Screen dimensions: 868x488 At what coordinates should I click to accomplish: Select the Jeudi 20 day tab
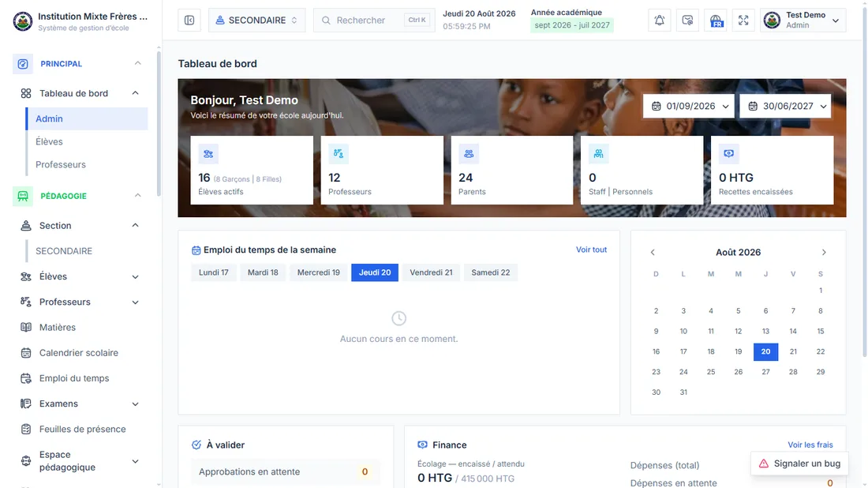[x=375, y=272]
